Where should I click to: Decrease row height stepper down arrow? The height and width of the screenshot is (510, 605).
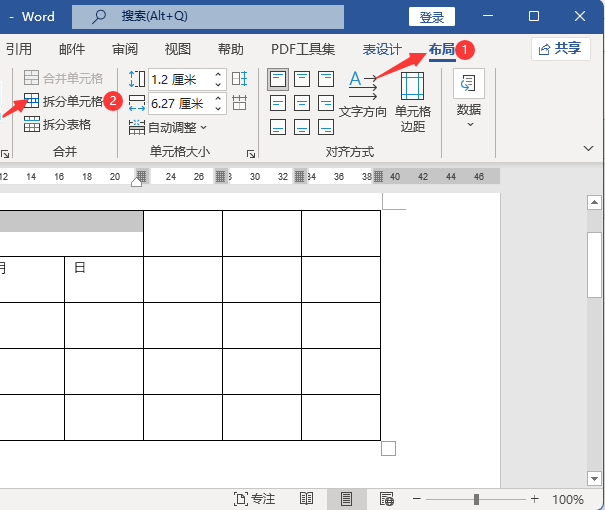point(218,84)
